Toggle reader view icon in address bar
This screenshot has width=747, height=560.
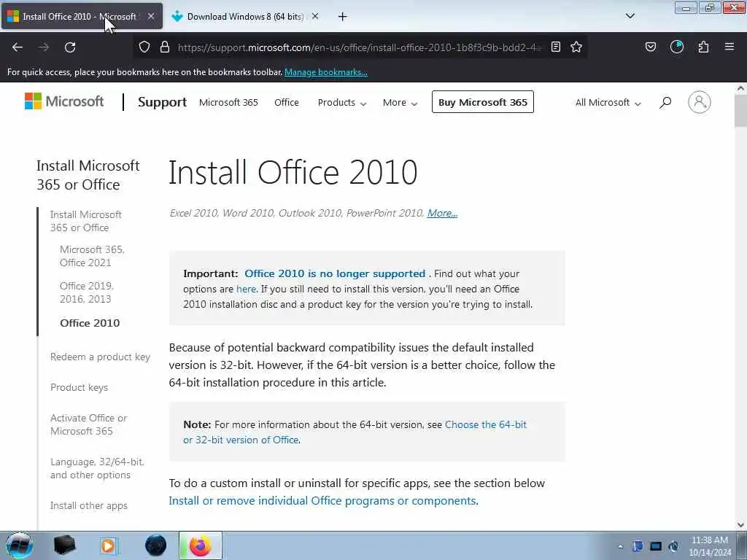pos(555,47)
